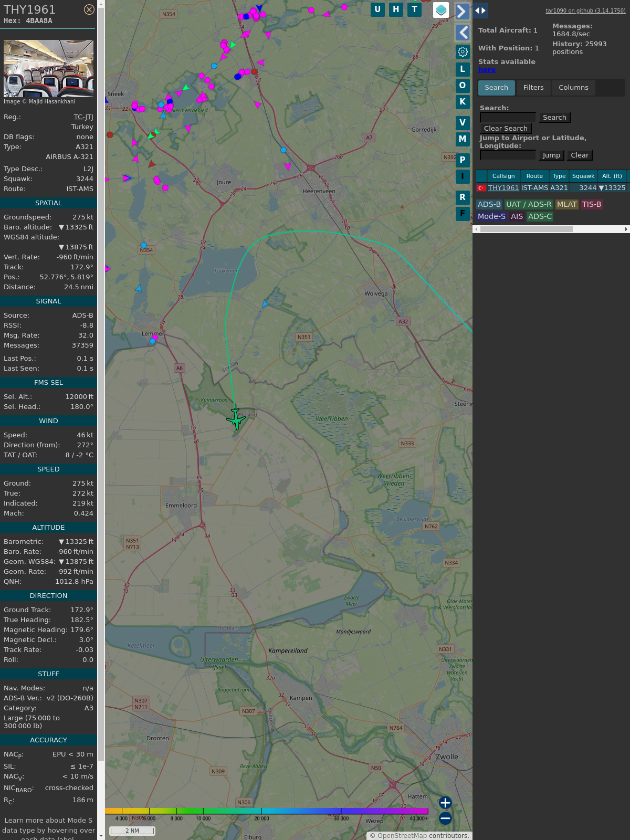Toggle the V map button
Image resolution: width=630 pixels, height=840 pixels.
pyautogui.click(x=463, y=123)
